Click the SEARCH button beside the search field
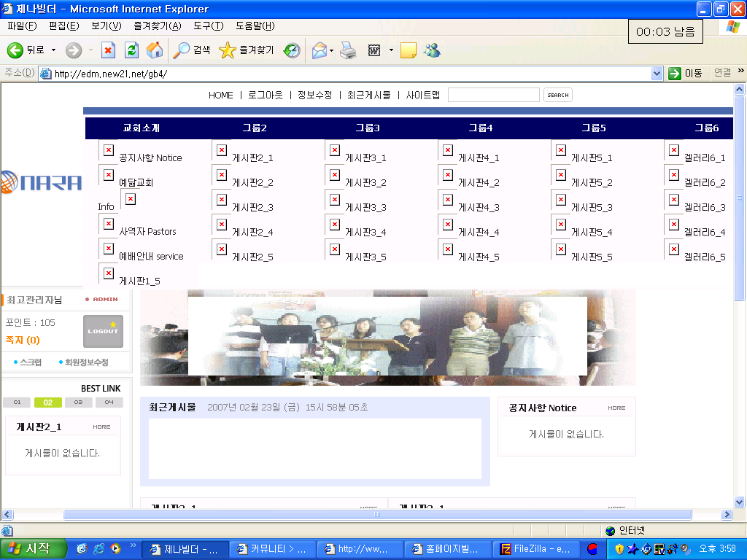Screen dimensions: 747x560 pos(557,95)
